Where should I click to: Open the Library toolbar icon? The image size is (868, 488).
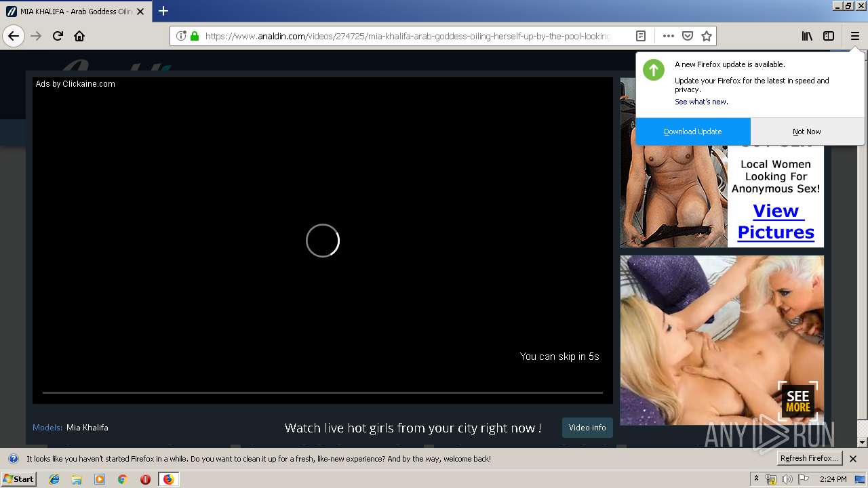(807, 36)
